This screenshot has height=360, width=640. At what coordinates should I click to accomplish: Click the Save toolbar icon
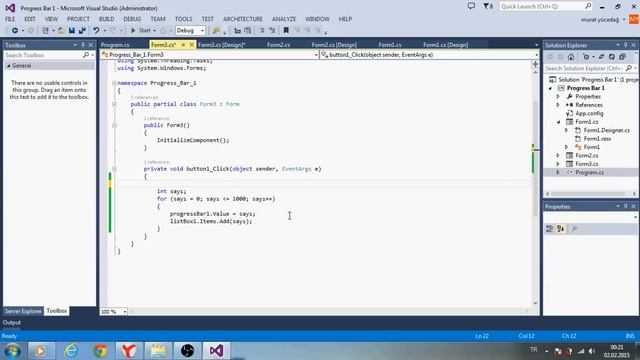click(72, 31)
